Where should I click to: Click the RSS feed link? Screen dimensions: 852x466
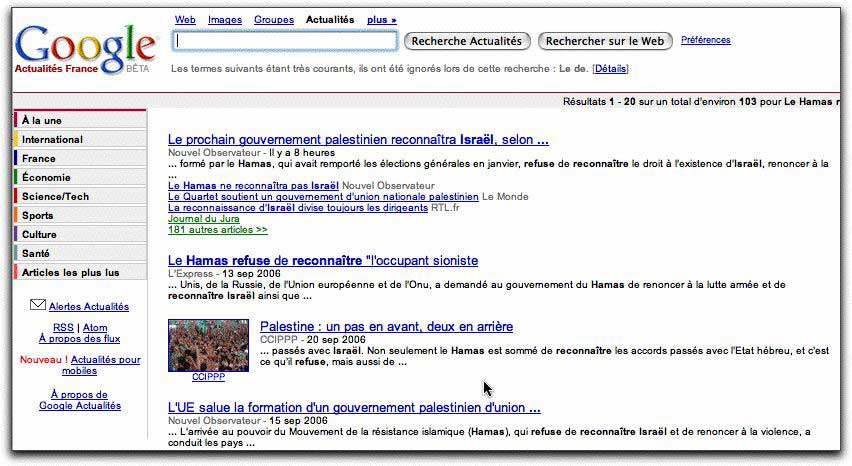[x=63, y=328]
